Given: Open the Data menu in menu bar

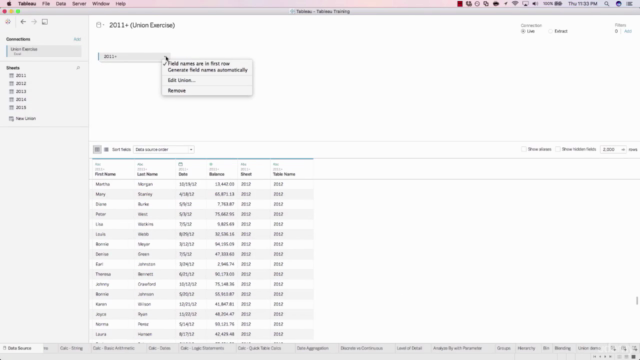Looking at the screenshot, I should (61, 4).
